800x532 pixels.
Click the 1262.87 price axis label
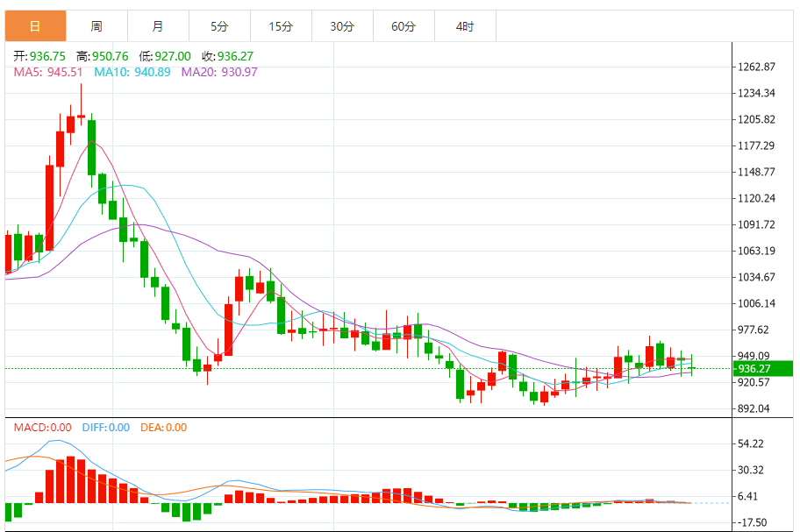coord(756,67)
